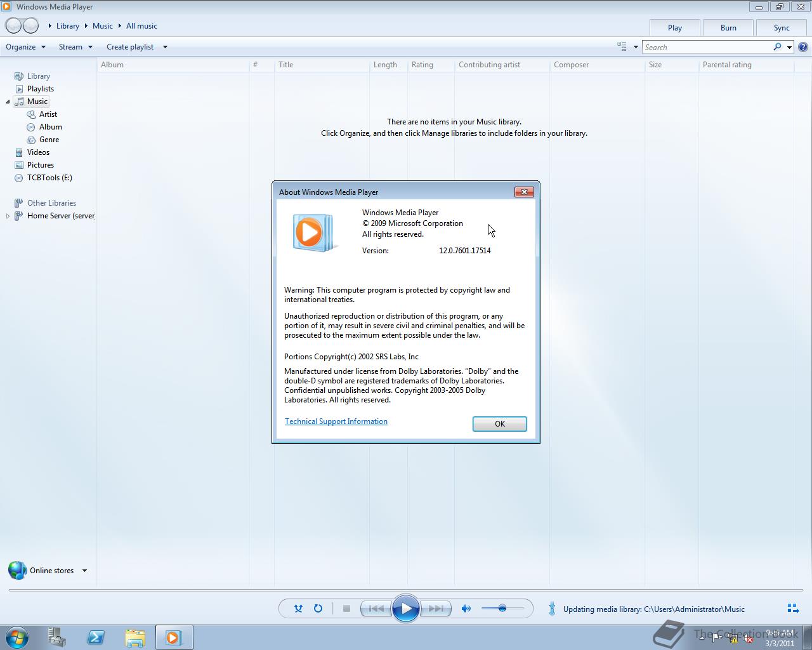The width and height of the screenshot is (812, 650).
Task: Open Technical Support Information link
Action: point(336,421)
